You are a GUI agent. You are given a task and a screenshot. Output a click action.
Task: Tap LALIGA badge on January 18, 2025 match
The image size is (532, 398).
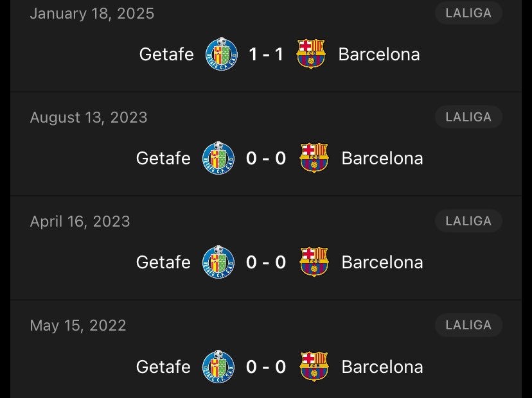coord(468,13)
